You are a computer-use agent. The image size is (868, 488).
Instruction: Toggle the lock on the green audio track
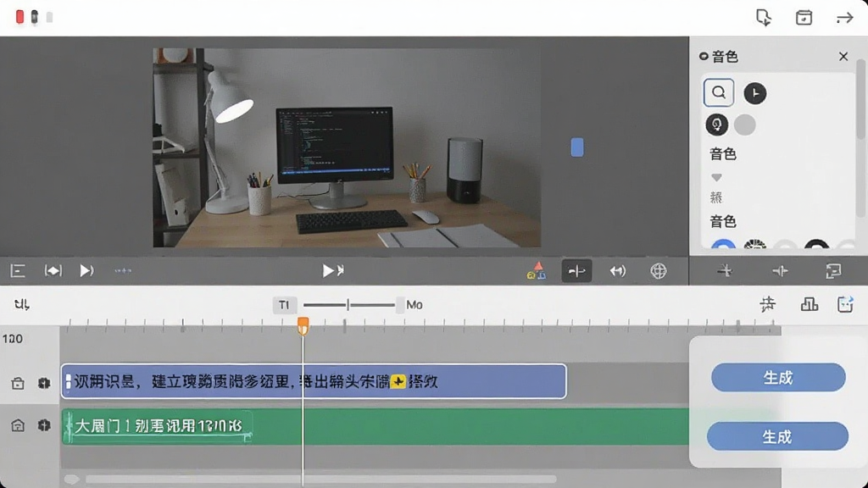pos(18,425)
